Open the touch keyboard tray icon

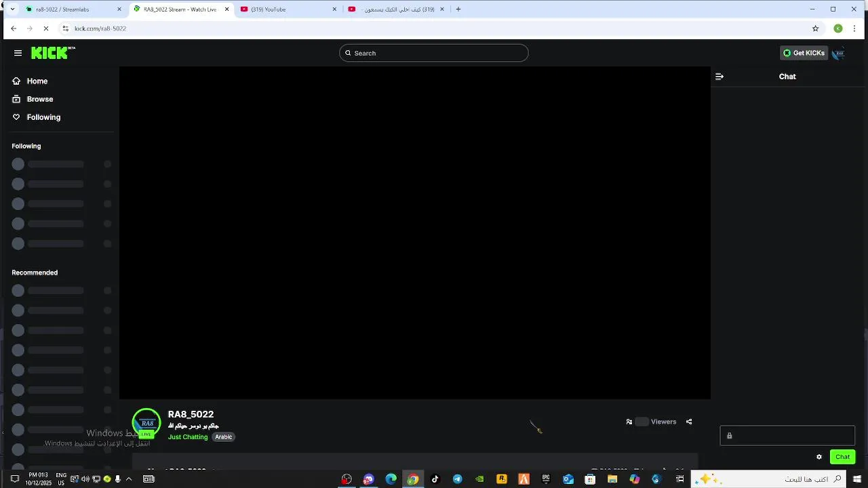click(x=149, y=479)
